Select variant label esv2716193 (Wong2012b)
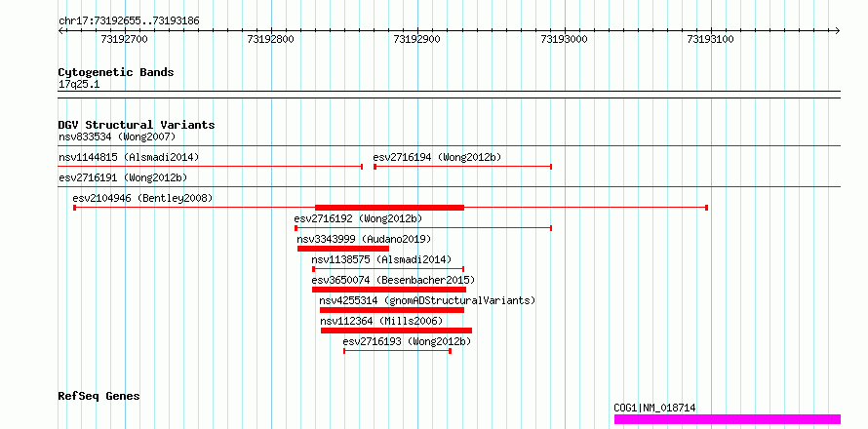This screenshot has width=868, height=429. tap(407, 342)
